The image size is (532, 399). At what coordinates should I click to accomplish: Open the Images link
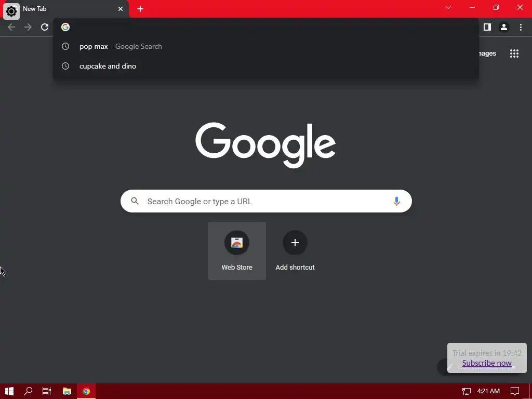[x=487, y=54]
